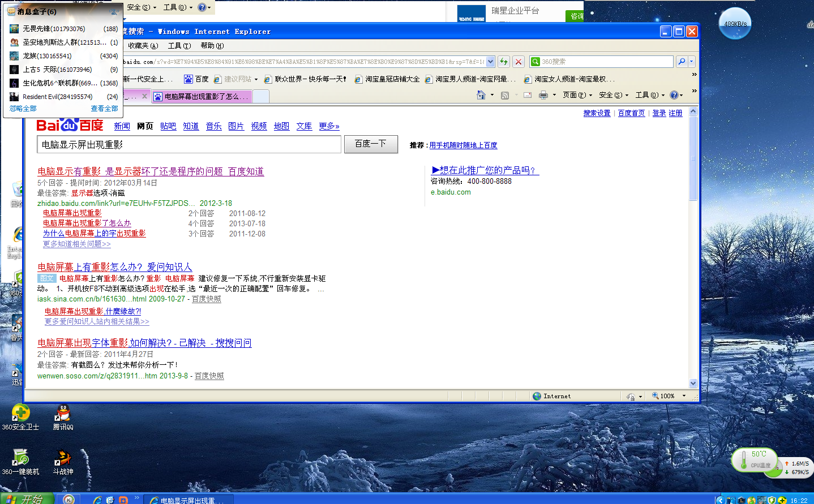The image size is (814, 504).
Task: Click page vertical scrollbar down arrow
Action: (x=693, y=383)
